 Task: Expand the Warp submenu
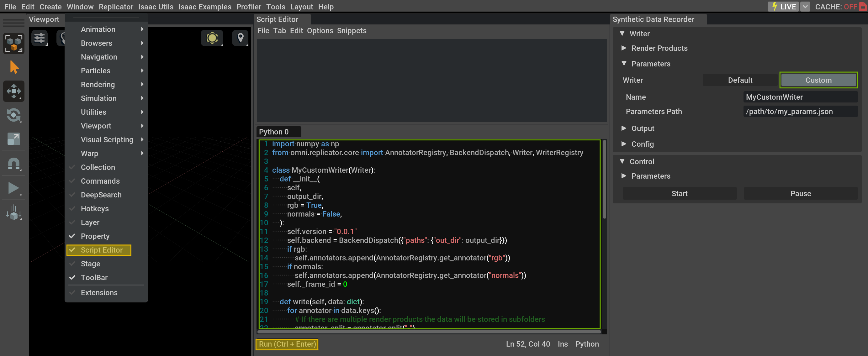(106, 154)
